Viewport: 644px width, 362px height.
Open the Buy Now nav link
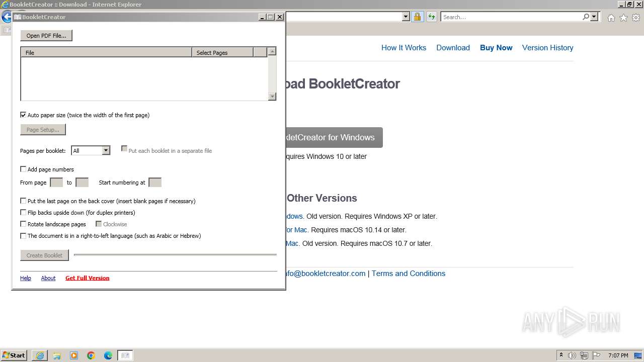496,48
